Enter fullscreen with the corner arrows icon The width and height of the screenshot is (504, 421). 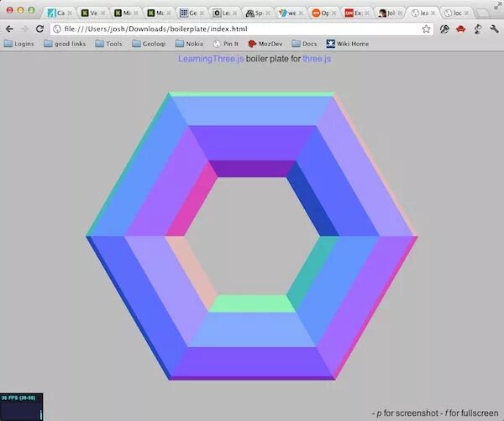(498, 5)
